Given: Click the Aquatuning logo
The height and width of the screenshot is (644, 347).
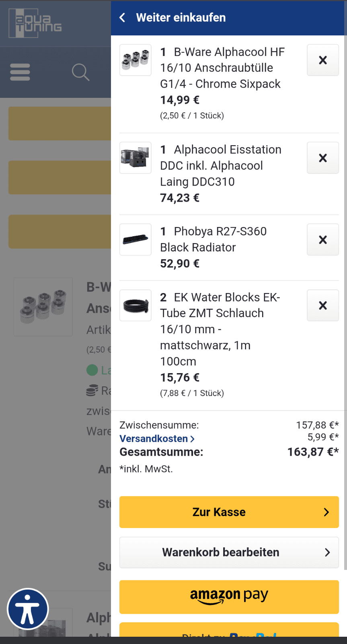Looking at the screenshot, I should (34, 23).
